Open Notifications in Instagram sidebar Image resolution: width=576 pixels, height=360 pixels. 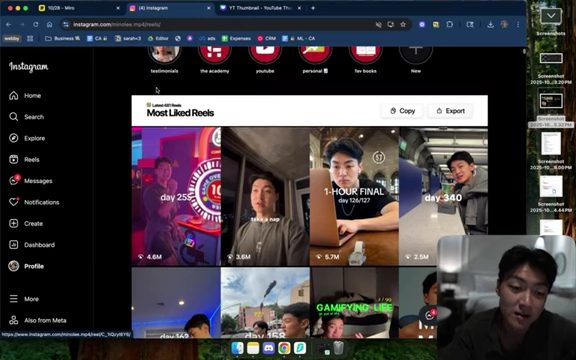point(34,202)
